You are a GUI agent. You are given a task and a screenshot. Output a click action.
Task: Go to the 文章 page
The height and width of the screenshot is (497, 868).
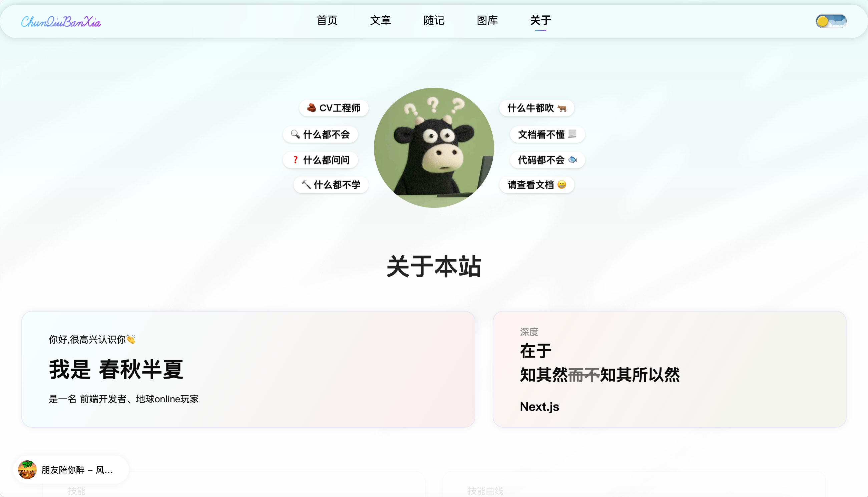pyautogui.click(x=380, y=20)
